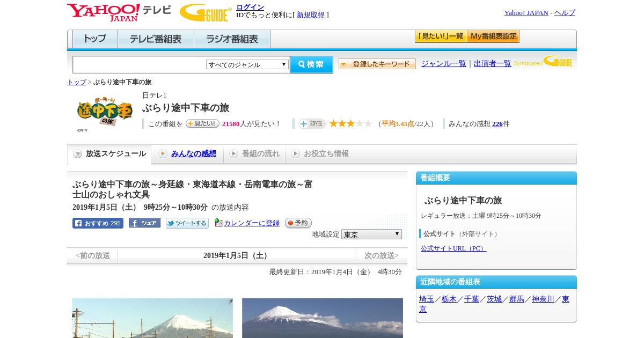
Task: Click the left Mt. Fuji railway photo
Action: [152, 318]
